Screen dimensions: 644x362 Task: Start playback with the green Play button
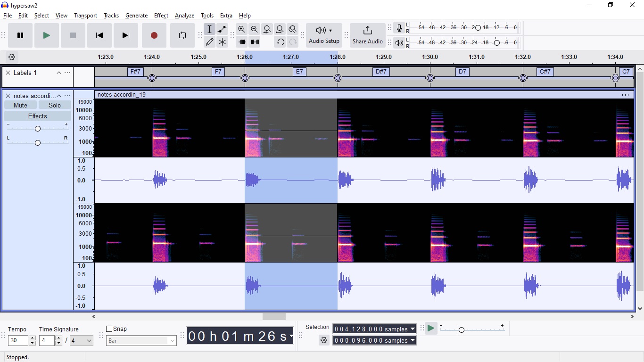(46, 35)
